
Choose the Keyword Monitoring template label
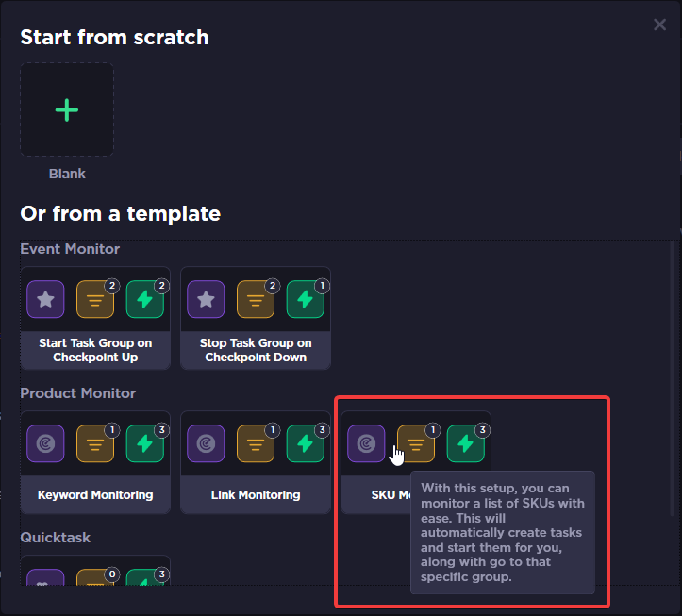click(x=95, y=494)
